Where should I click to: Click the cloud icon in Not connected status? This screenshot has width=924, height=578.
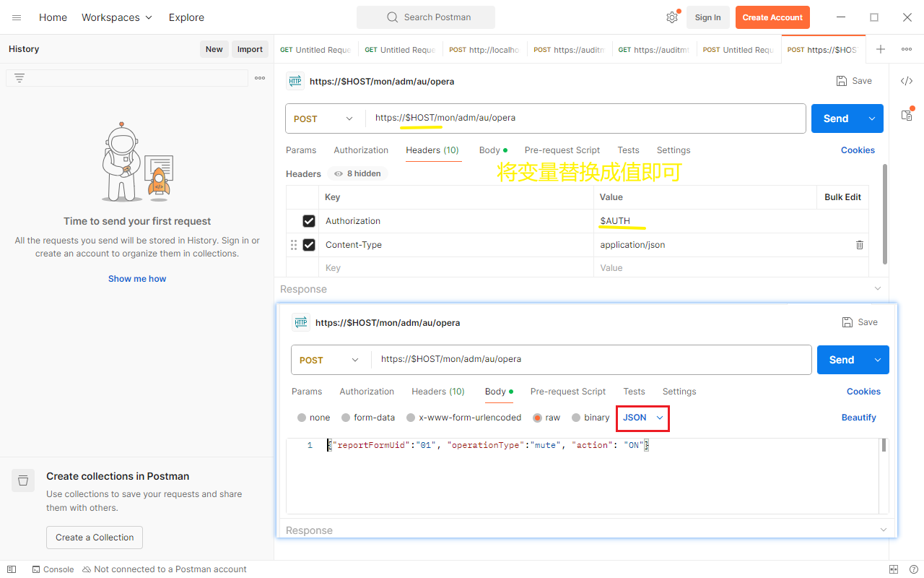[87, 569]
